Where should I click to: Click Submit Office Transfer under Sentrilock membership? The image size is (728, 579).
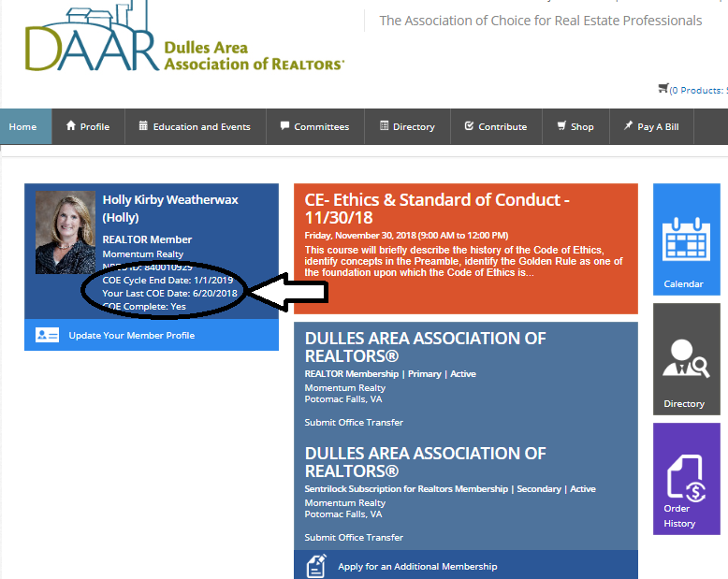354,537
